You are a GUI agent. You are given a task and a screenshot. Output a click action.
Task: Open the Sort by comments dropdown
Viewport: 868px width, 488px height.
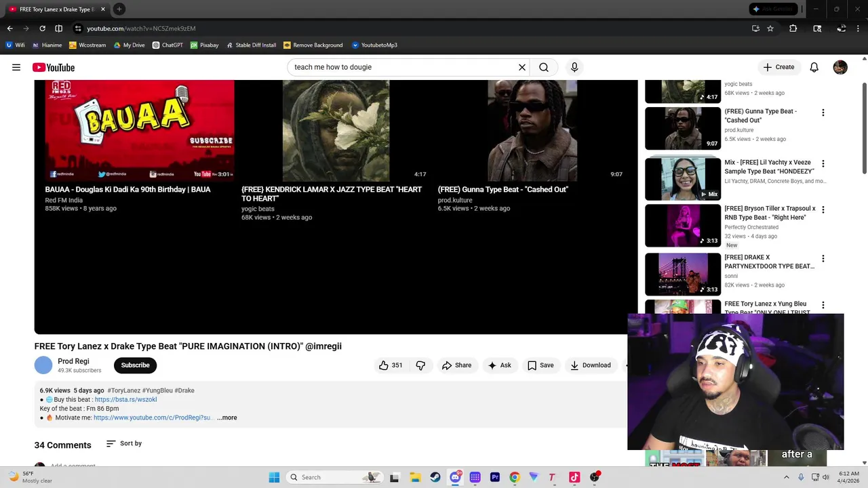(124, 443)
